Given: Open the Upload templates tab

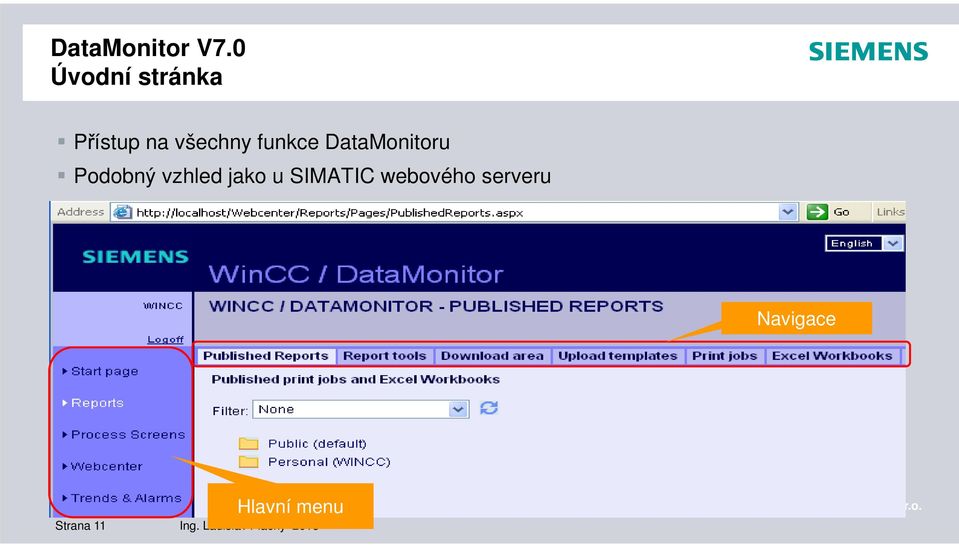Looking at the screenshot, I should point(618,356).
